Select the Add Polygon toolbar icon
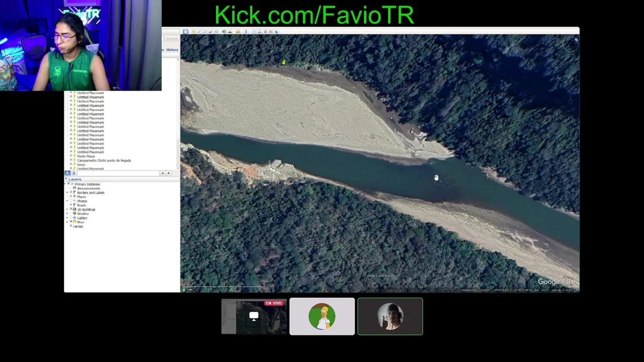Viewport: 644px width, 362px height. (199, 32)
